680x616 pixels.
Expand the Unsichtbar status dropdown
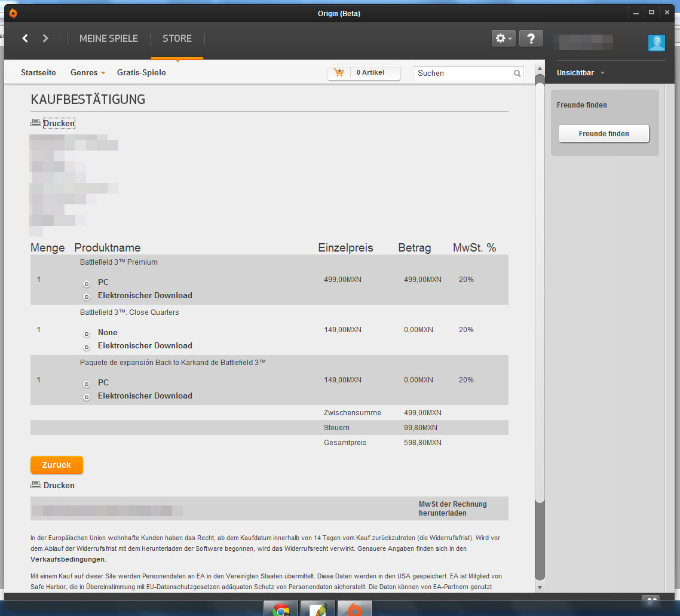click(581, 73)
